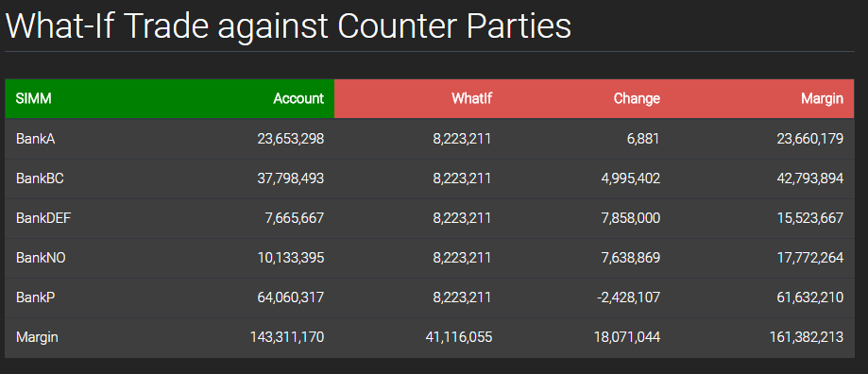868x374 pixels.
Task: Click the Margin column header
Action: point(822,99)
